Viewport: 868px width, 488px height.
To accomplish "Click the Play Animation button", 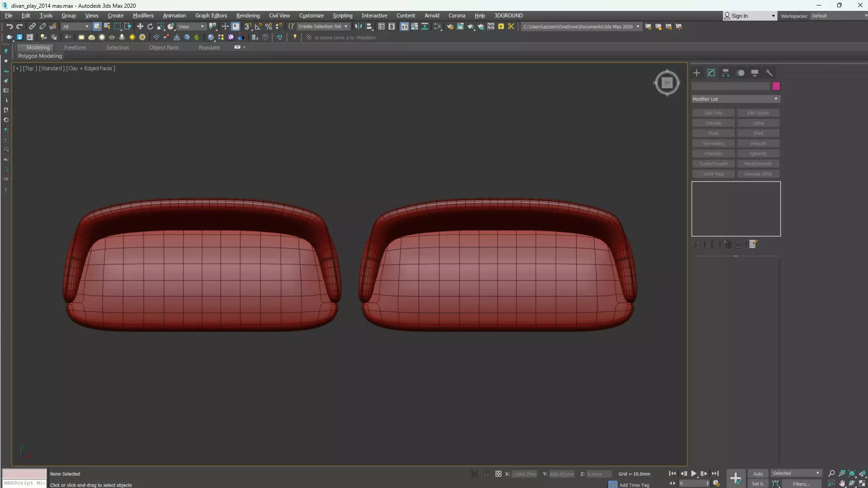I will click(x=694, y=473).
